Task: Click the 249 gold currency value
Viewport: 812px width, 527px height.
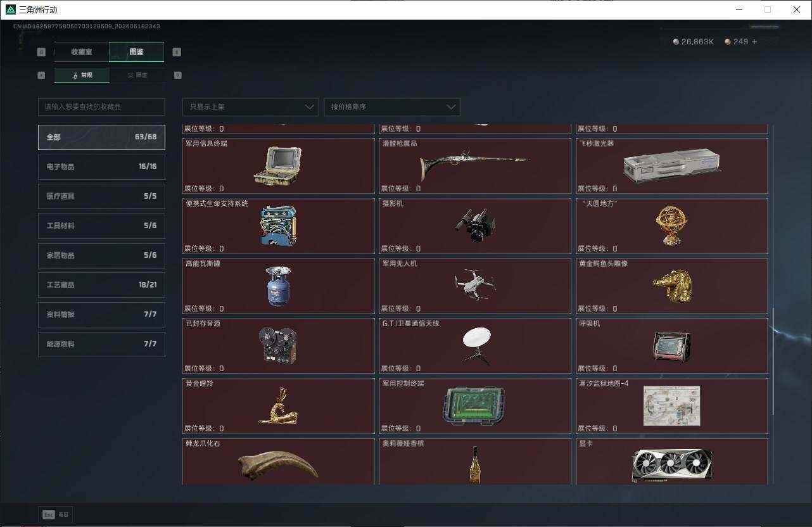Action: pyautogui.click(x=740, y=42)
